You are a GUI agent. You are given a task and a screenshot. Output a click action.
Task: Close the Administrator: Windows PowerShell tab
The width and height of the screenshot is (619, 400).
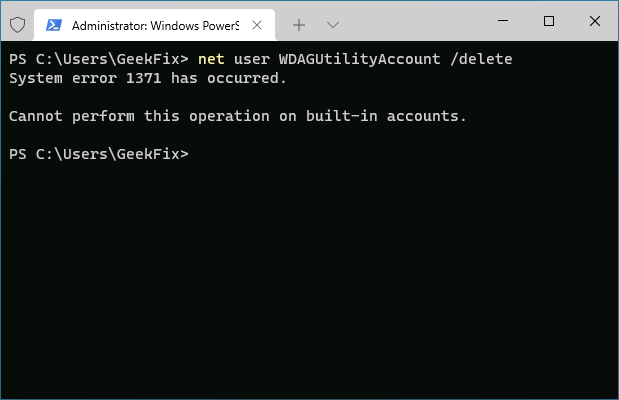pyautogui.click(x=257, y=25)
